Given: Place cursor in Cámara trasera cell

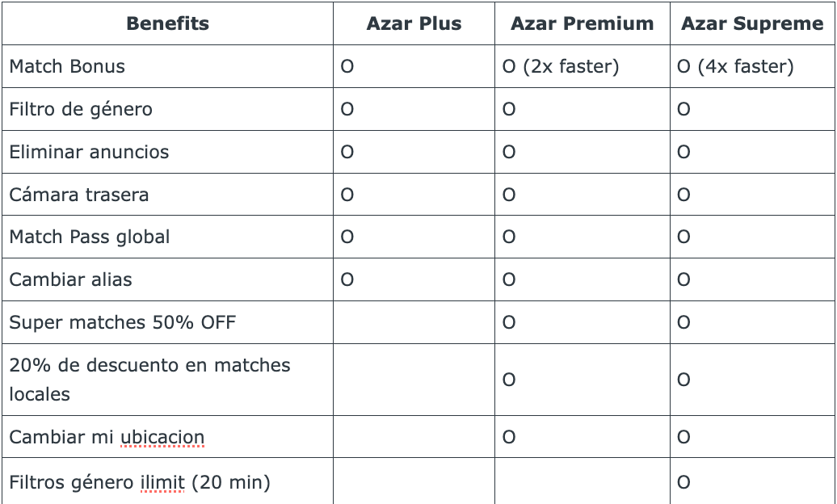Looking at the screenshot, I should (x=79, y=195).
